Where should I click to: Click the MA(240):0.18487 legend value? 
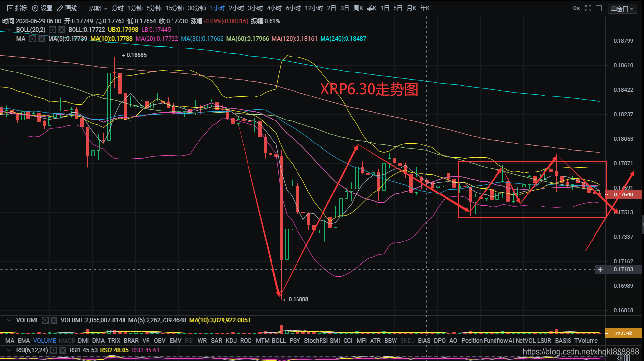pyautogui.click(x=343, y=38)
